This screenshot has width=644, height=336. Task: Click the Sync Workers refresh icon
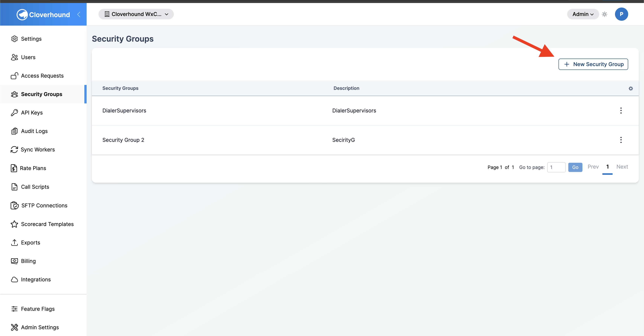14,150
